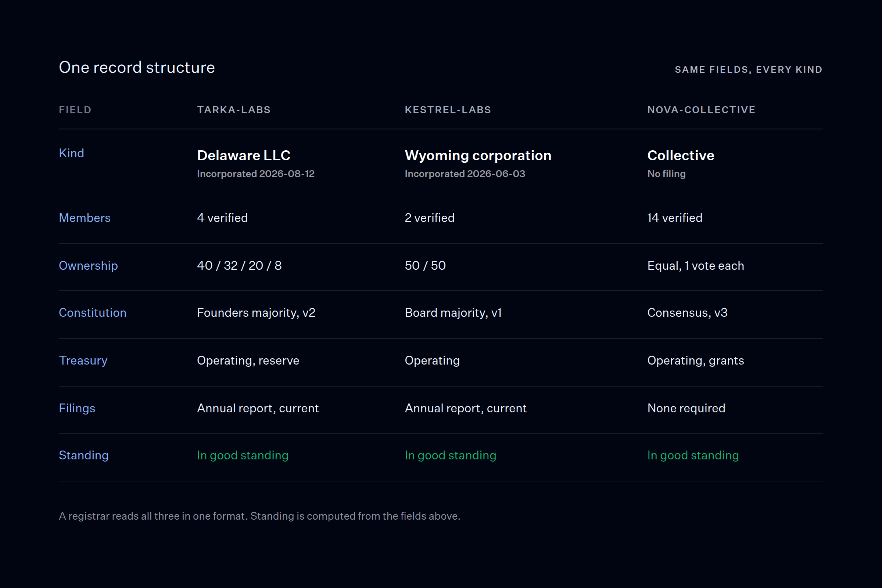Click the 'One record structure' heading
The height and width of the screenshot is (588, 882).
[137, 68]
